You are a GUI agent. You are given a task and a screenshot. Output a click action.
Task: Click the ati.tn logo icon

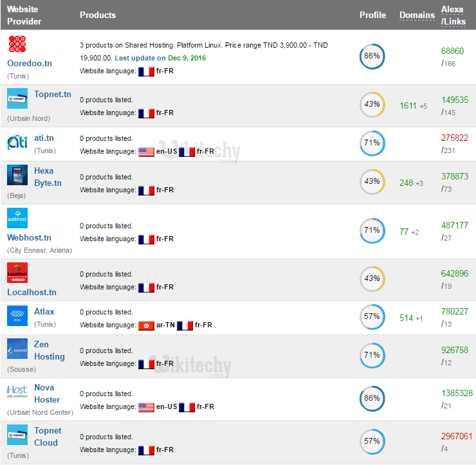[17, 142]
